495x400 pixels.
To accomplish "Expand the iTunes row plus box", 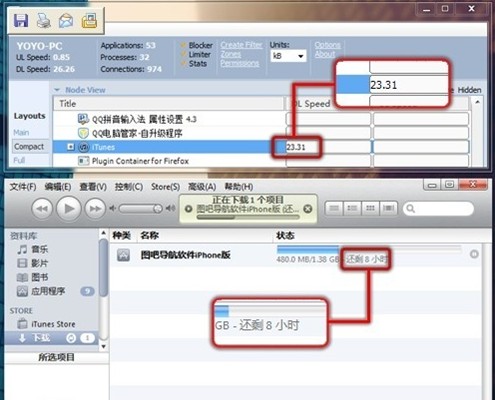I will pos(70,147).
